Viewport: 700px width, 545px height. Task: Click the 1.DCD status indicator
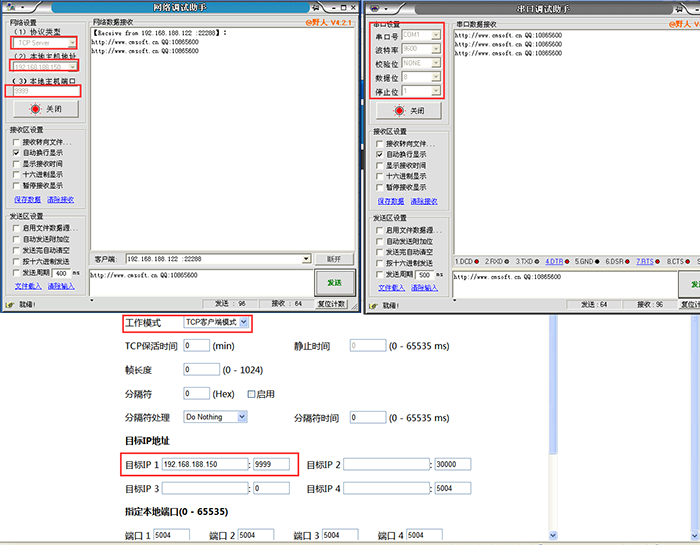pyautogui.click(x=464, y=261)
